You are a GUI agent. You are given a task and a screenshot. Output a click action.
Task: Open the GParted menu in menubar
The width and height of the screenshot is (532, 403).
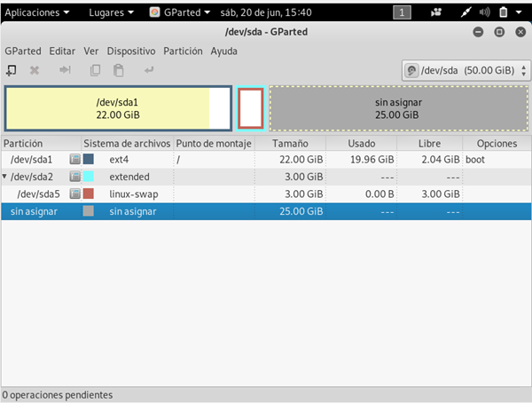[x=23, y=51]
